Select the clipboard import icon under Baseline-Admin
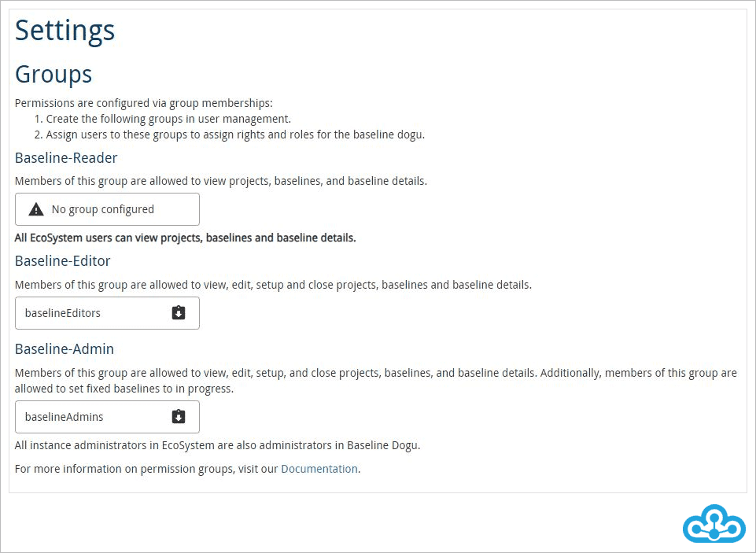The height and width of the screenshot is (553, 756). 179,416
